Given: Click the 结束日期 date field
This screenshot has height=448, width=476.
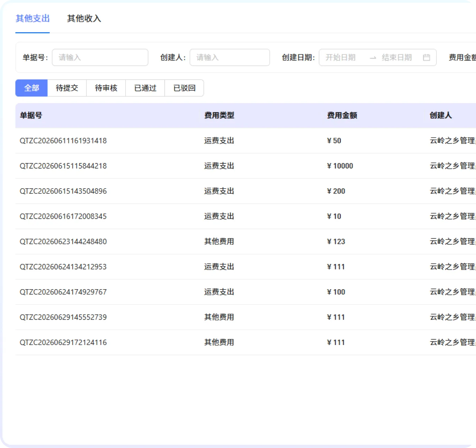Looking at the screenshot, I should click(397, 57).
